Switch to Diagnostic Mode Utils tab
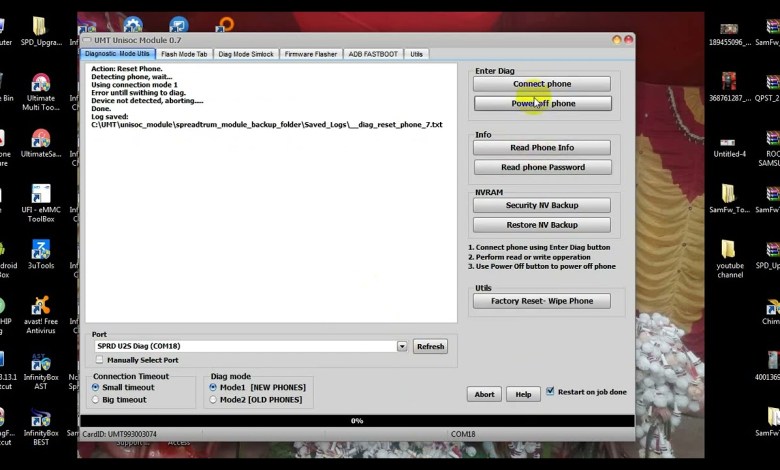Image resolution: width=780 pixels, height=470 pixels. click(117, 54)
